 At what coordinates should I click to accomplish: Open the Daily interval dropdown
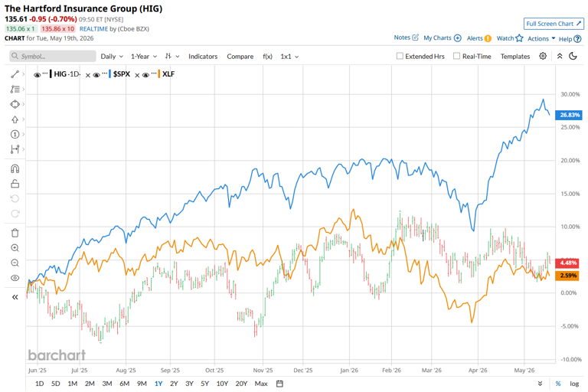point(112,56)
